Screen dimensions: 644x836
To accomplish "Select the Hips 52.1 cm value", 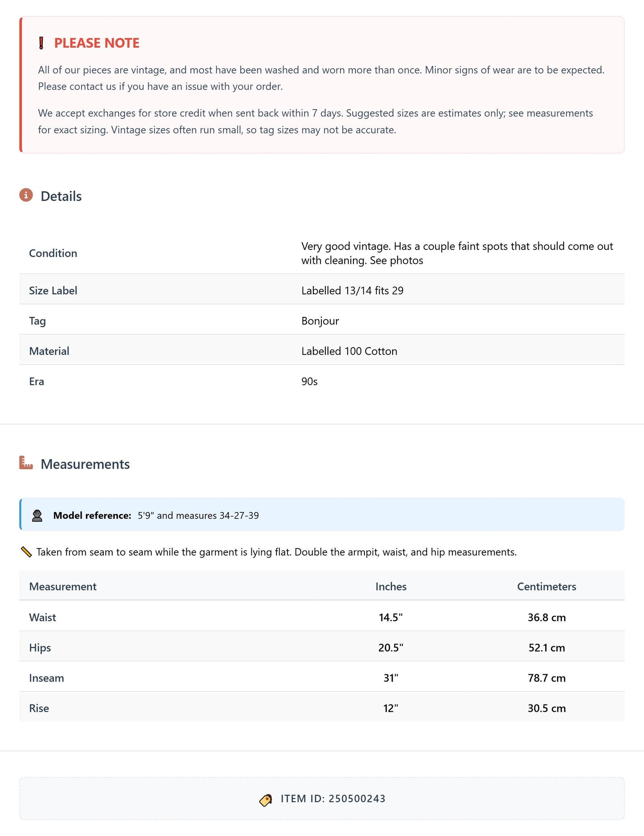I will 546,647.
